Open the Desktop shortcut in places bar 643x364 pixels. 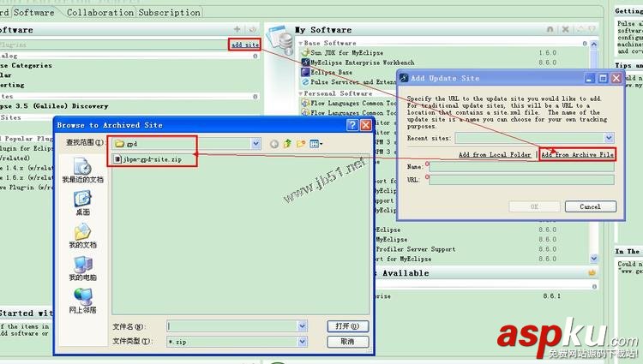pos(82,203)
